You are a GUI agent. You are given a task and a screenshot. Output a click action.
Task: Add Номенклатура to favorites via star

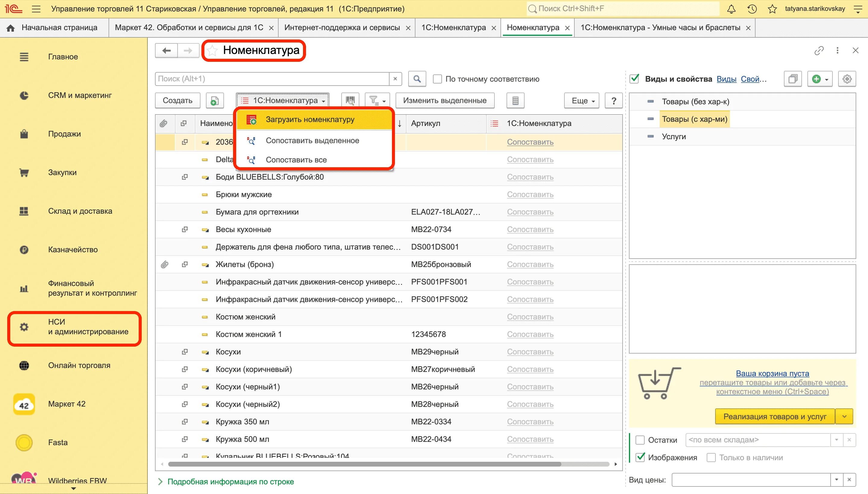[213, 51]
